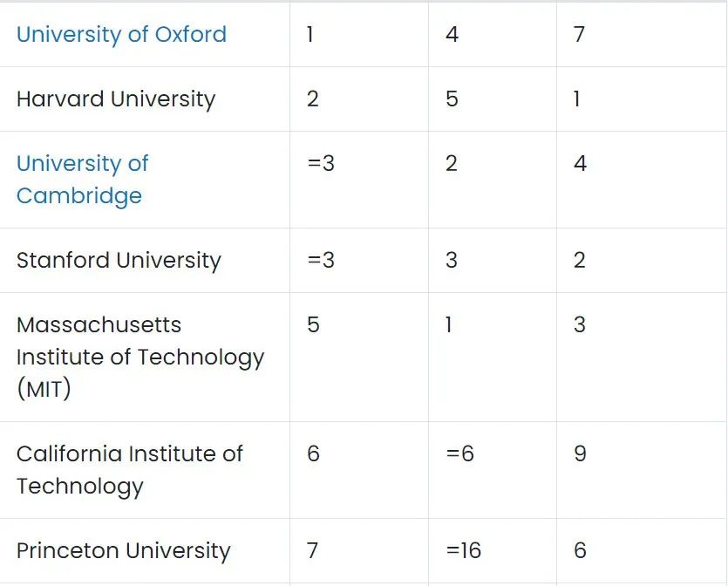The width and height of the screenshot is (728, 586).
Task: Click the 4 value in Oxford row
Action: click(452, 35)
